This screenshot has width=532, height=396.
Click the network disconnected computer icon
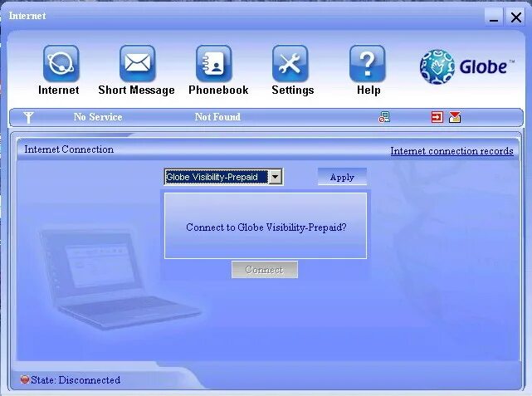384,117
